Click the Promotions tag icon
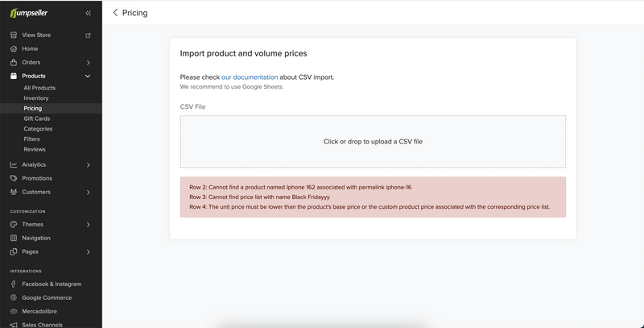 click(x=14, y=178)
